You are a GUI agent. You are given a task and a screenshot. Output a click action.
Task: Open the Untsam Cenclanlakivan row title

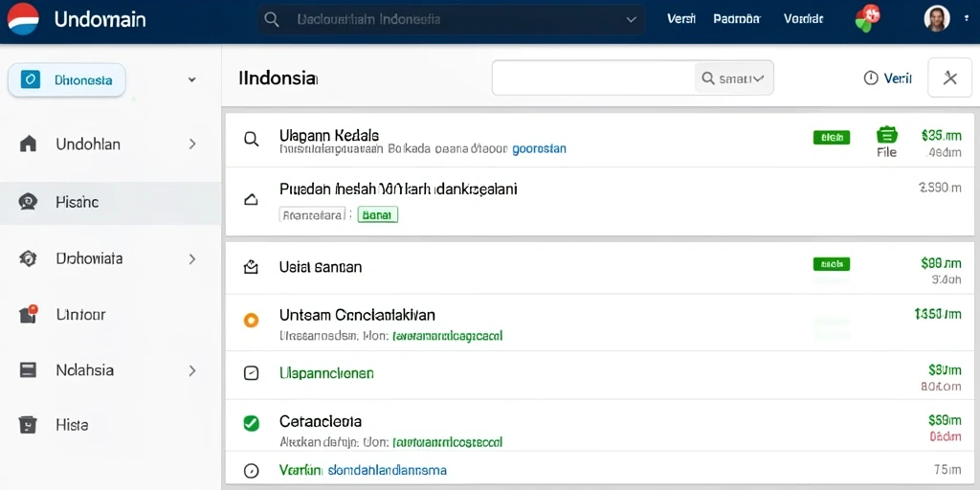pos(358,314)
